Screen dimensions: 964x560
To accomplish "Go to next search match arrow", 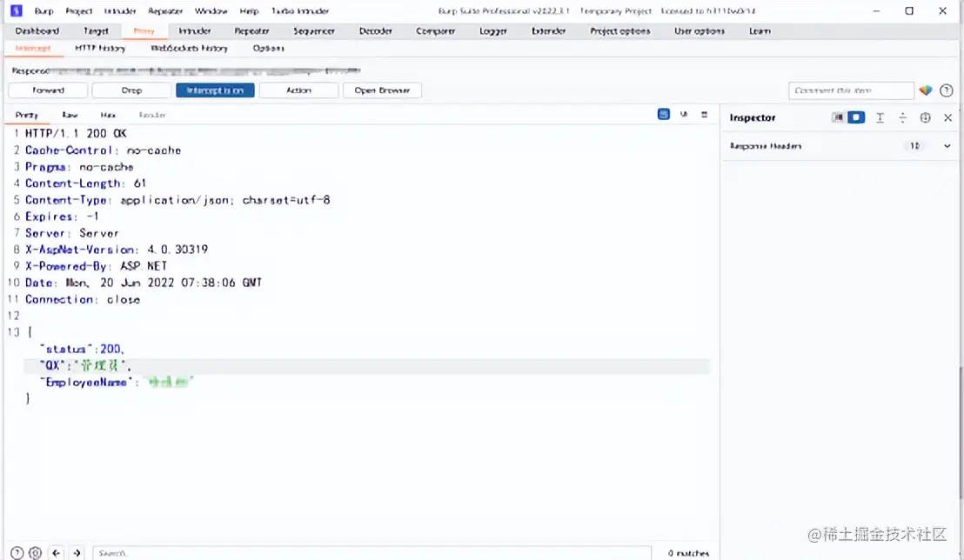I will pyautogui.click(x=77, y=553).
